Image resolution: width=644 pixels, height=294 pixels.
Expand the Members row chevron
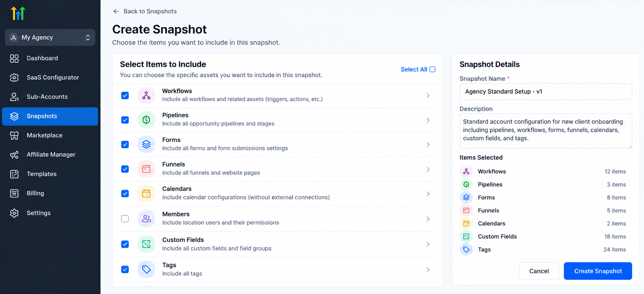tap(428, 219)
